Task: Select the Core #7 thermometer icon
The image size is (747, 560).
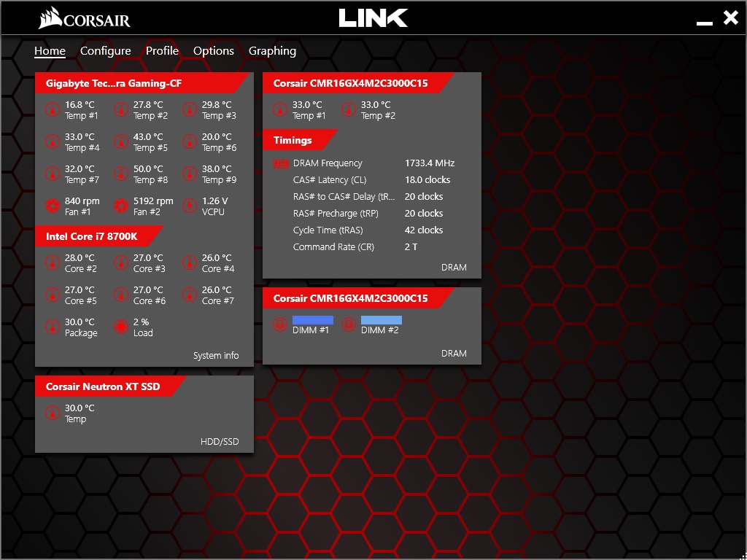Action: click(190, 295)
